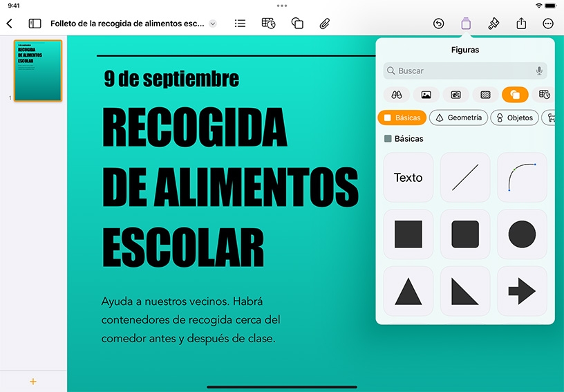Select the image gallery category icon

pos(455,95)
